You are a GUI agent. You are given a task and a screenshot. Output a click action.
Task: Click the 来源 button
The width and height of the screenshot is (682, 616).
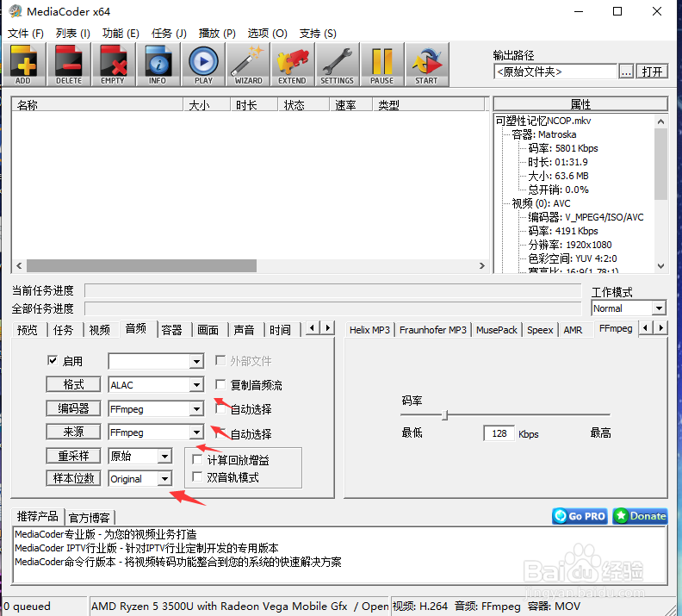pyautogui.click(x=73, y=432)
